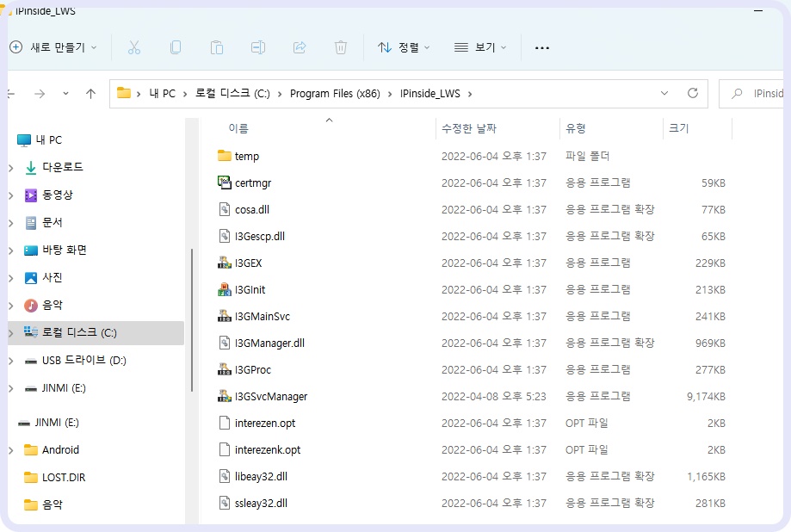The width and height of the screenshot is (791, 532).
Task: Select the I3GManager.dll file icon
Action: [x=225, y=343]
